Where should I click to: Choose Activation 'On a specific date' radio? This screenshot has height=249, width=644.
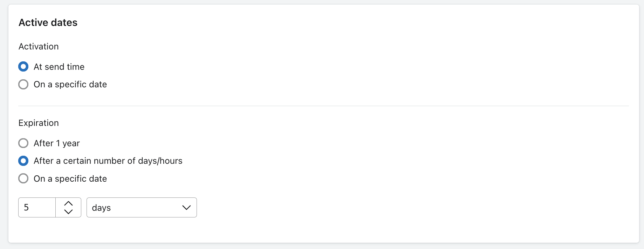23,85
